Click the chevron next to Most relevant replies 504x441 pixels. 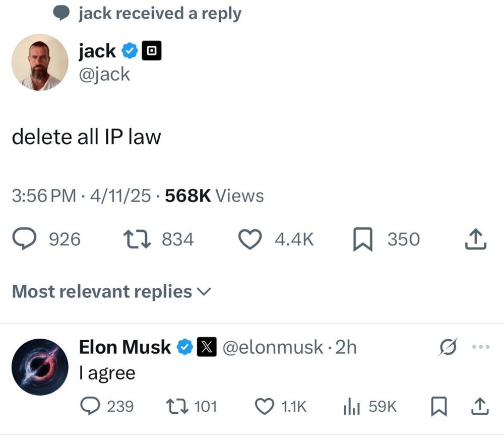click(x=204, y=292)
